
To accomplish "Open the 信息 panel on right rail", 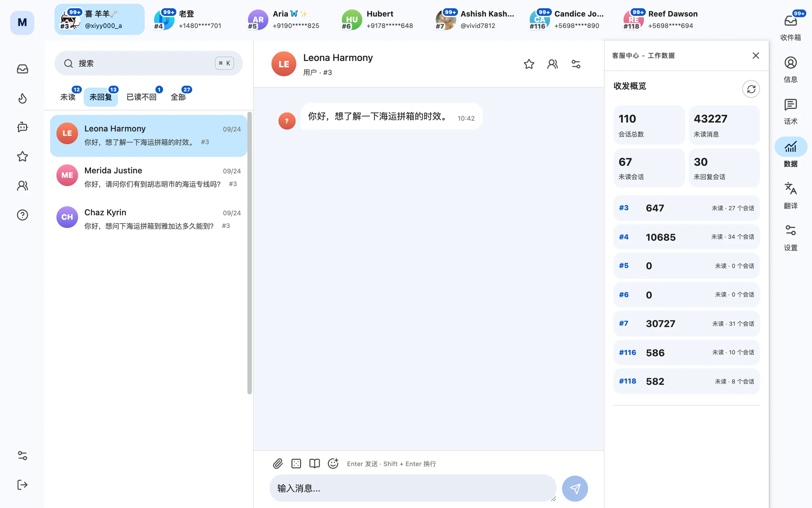I will pyautogui.click(x=791, y=69).
